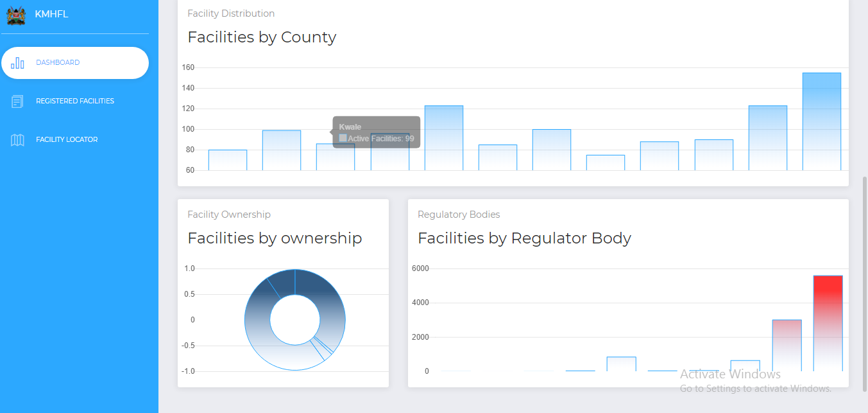
Task: Click the KMHFL coat of arms logo
Action: pos(16,15)
